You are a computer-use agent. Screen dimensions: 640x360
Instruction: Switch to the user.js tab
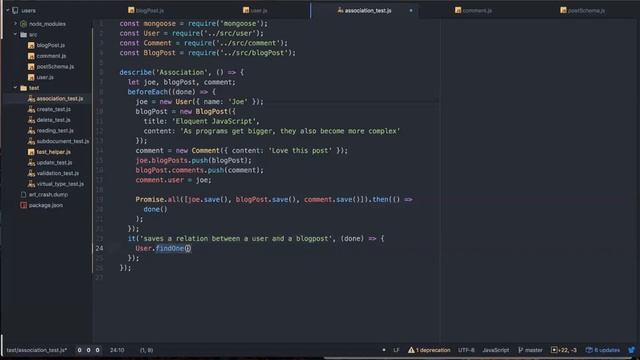tap(255, 10)
